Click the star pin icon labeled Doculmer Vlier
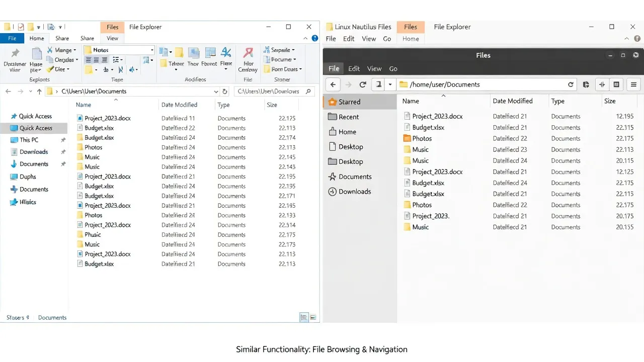 (15, 53)
